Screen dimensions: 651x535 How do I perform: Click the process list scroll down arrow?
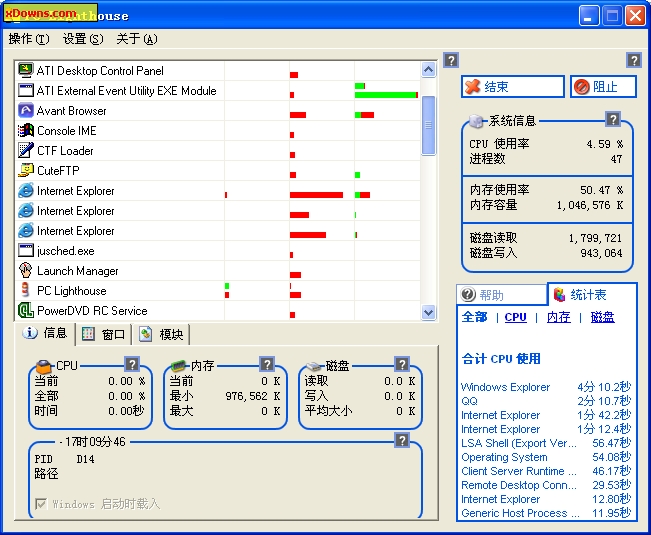click(x=428, y=312)
